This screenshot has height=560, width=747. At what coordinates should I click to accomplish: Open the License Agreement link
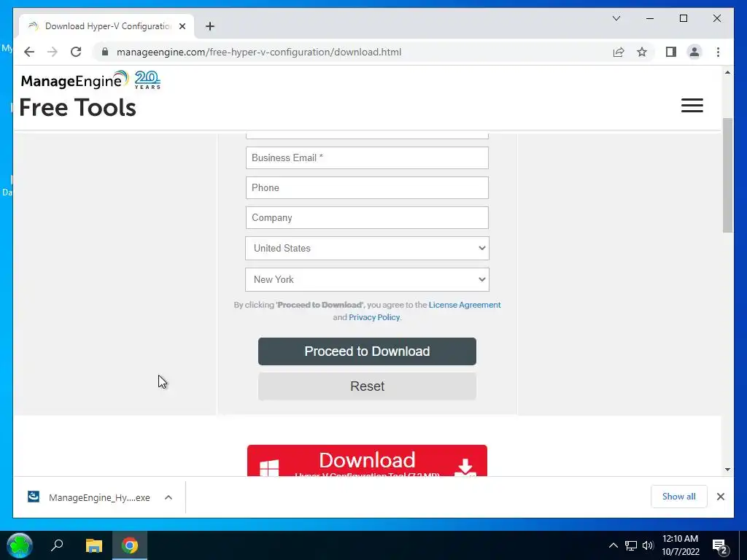tap(465, 305)
